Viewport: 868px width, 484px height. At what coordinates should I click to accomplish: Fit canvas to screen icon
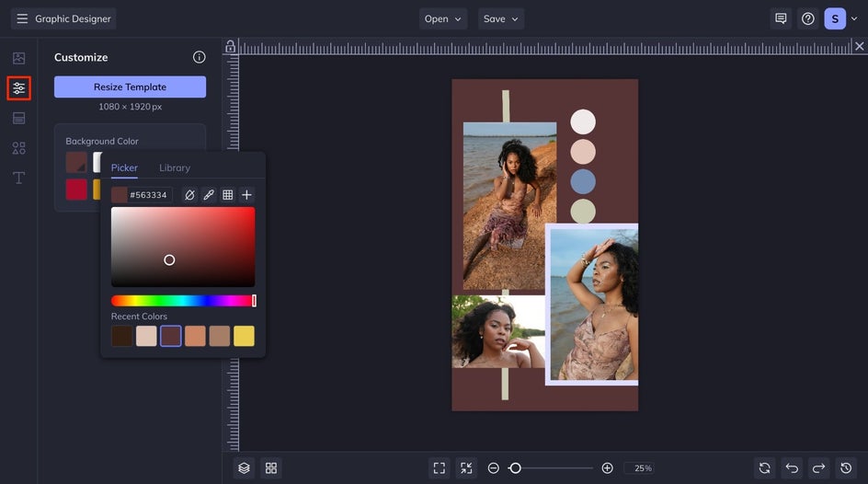coord(440,468)
